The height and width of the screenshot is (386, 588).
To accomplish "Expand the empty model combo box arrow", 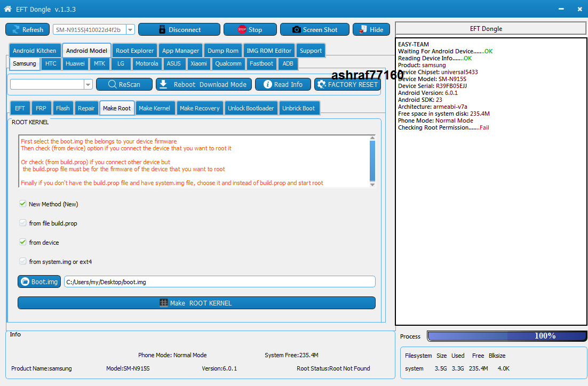I will pyautogui.click(x=88, y=84).
